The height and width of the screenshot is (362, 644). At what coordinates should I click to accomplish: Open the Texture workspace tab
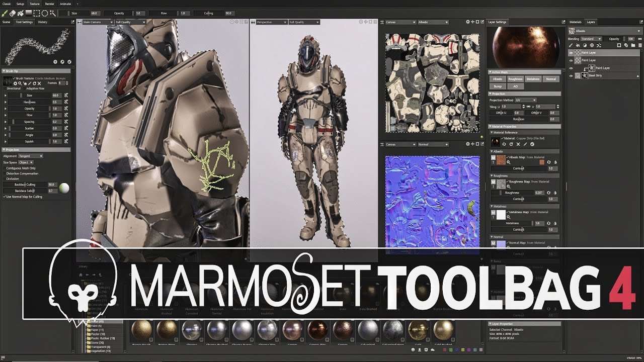point(35,4)
